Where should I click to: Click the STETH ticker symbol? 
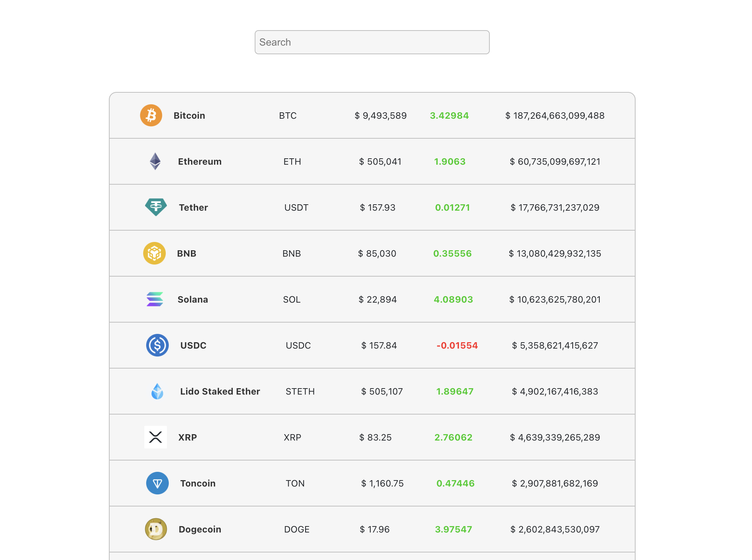[300, 392]
